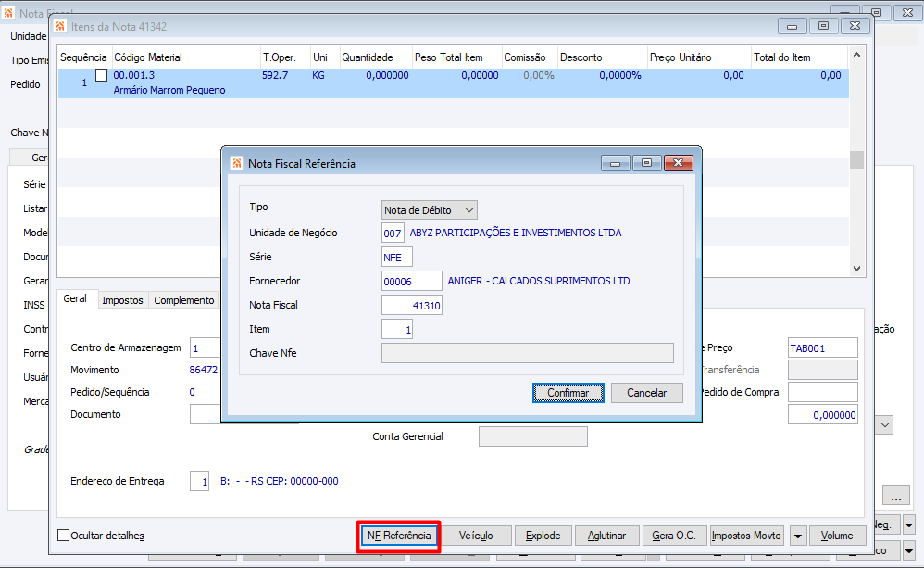Click the price table field TAB001
This screenshot has height=568, width=924.
click(x=823, y=348)
